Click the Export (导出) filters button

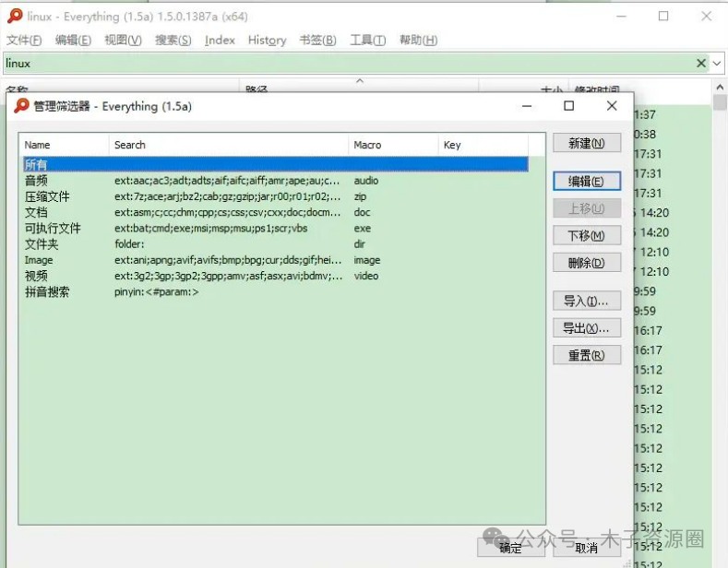pos(587,328)
